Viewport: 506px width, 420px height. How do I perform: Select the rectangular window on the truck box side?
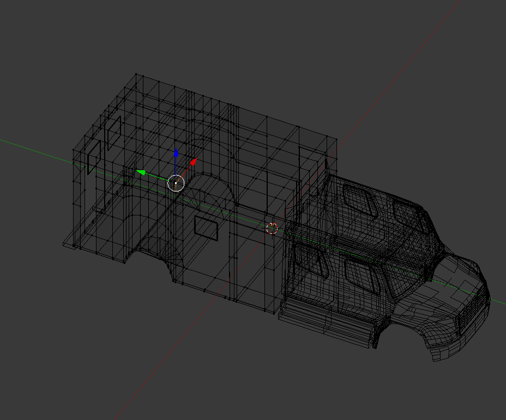[x=206, y=229]
